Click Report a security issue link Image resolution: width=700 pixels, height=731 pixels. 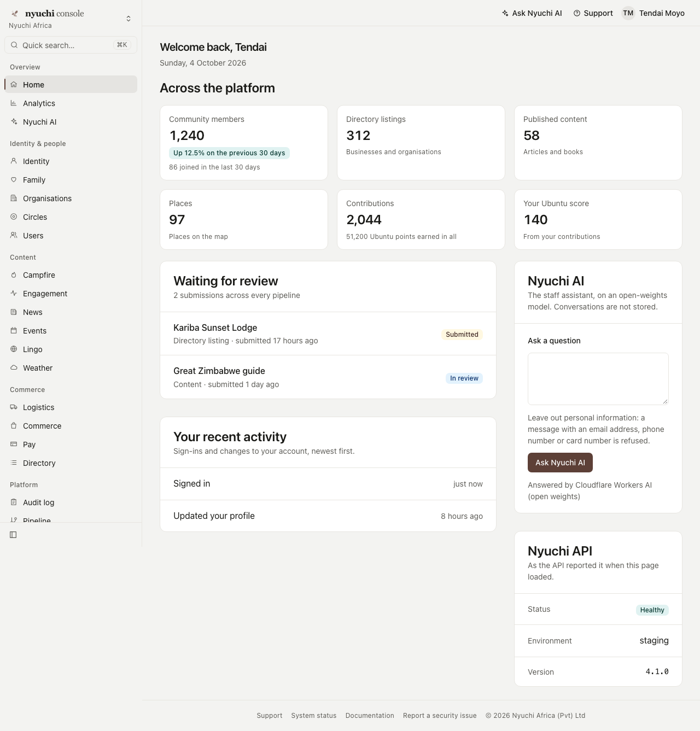pyautogui.click(x=440, y=716)
